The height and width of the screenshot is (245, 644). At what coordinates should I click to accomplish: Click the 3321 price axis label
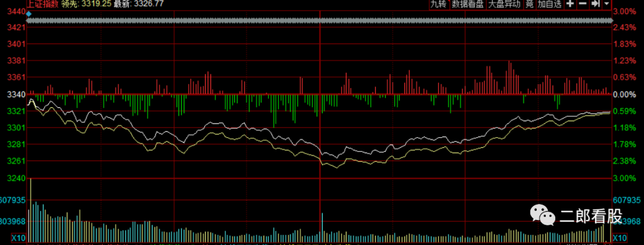click(17, 111)
